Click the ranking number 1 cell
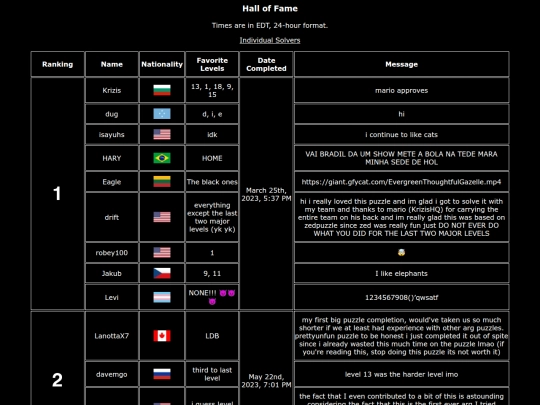Viewport: 540px width, 405px height. point(58,193)
